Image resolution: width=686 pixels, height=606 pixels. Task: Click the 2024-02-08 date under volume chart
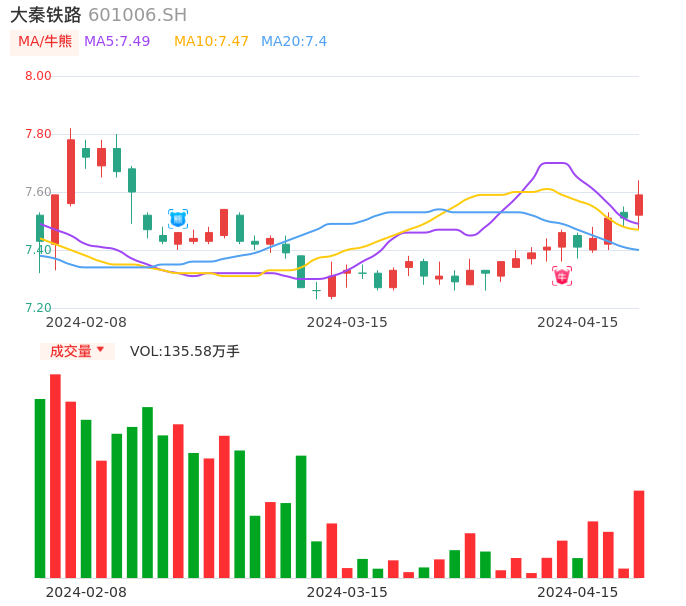(86, 592)
